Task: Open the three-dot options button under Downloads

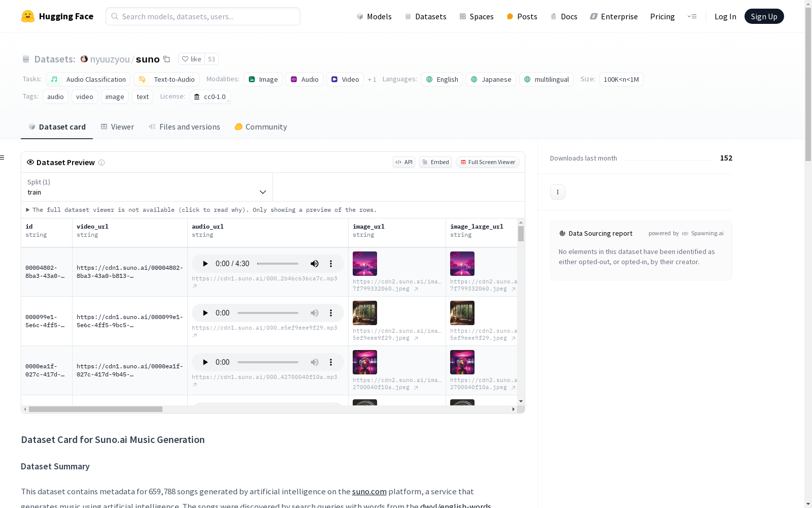Action: point(558,192)
